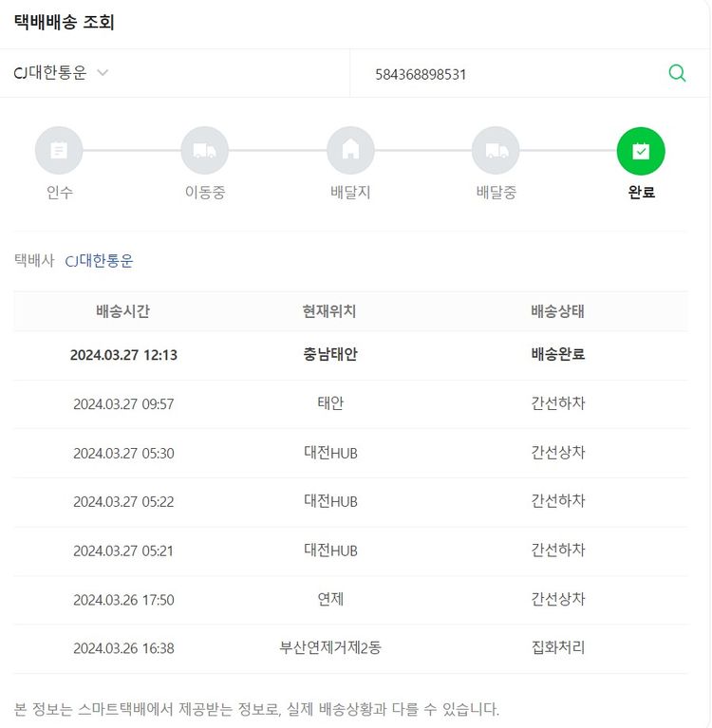712x728 pixels.
Task: Select the 충남태안 배송완료 row
Action: (330, 355)
